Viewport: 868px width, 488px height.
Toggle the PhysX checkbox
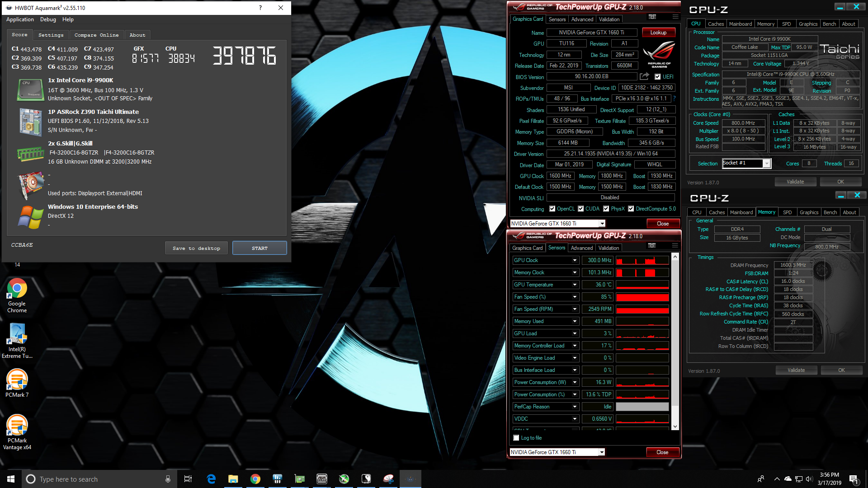[x=606, y=209]
